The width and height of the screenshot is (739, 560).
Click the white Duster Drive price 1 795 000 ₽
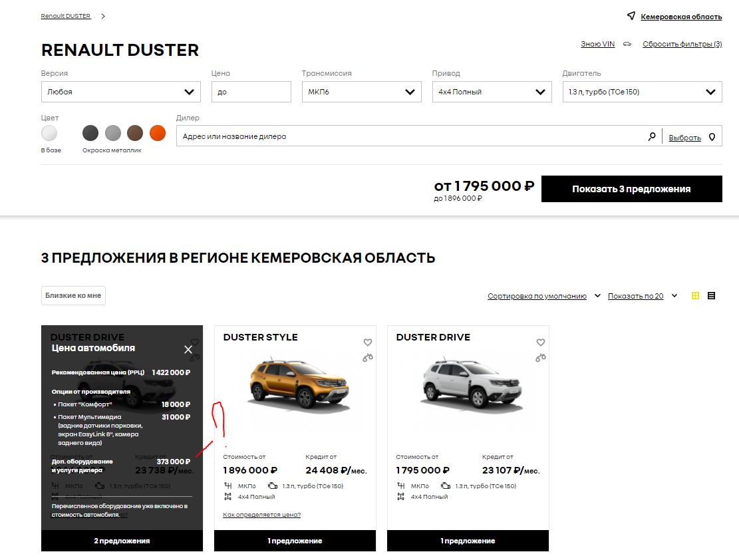click(423, 470)
